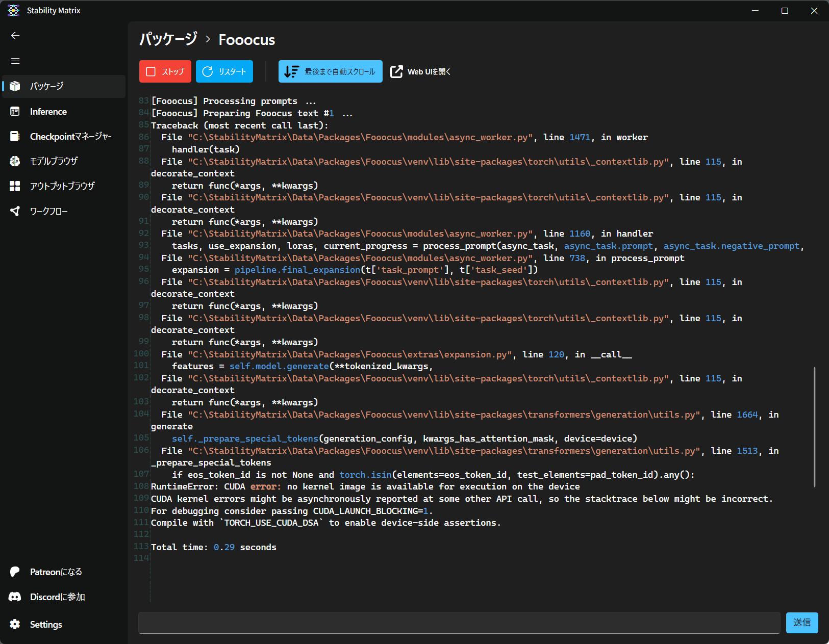Click the console input text field
Screen dimensions: 829x644
(459, 623)
